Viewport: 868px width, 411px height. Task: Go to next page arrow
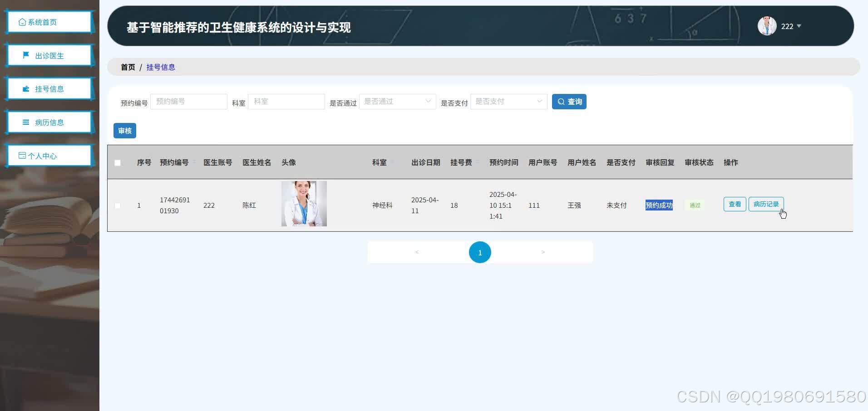click(543, 252)
